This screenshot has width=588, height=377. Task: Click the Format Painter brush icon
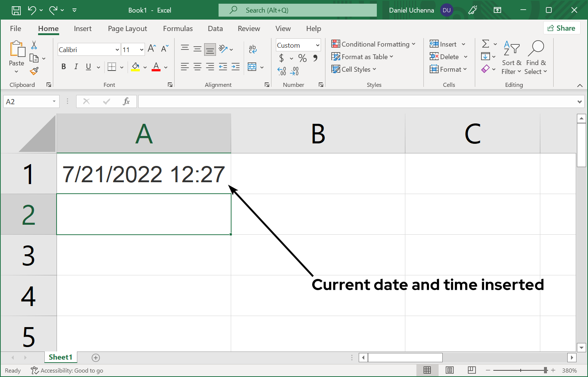coord(34,71)
